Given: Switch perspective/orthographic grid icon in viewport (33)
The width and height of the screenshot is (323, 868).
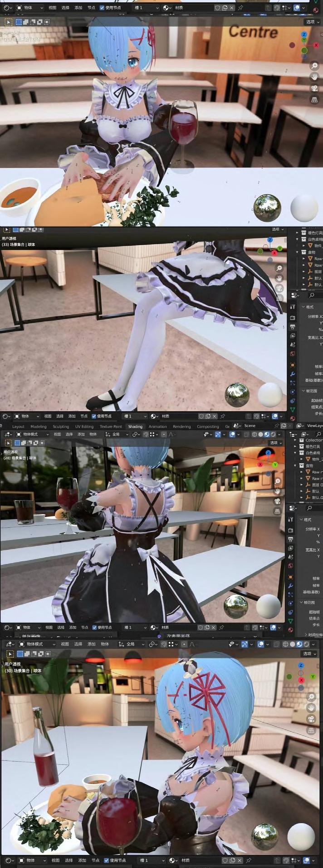Looking at the screenshot, I should [x=279, y=299].
